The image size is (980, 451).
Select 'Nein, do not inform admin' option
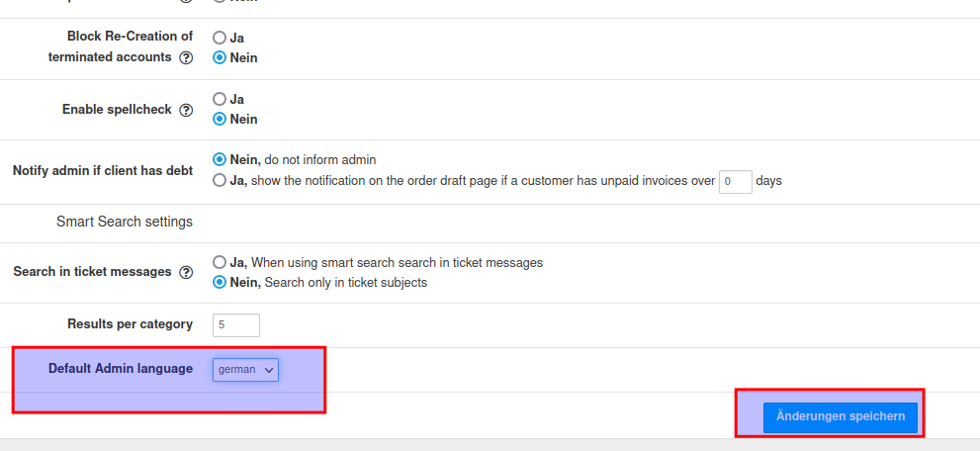tap(220, 159)
